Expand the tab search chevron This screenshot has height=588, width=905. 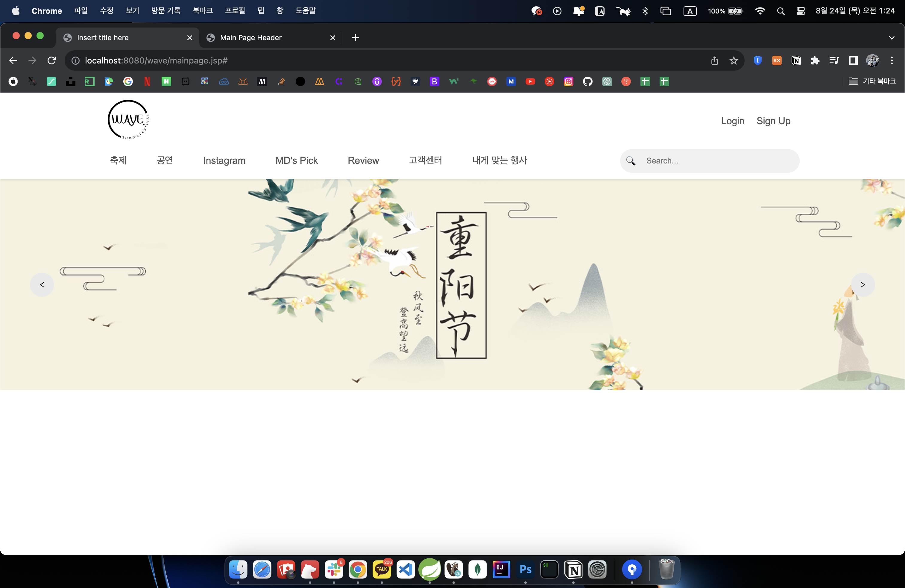click(891, 38)
